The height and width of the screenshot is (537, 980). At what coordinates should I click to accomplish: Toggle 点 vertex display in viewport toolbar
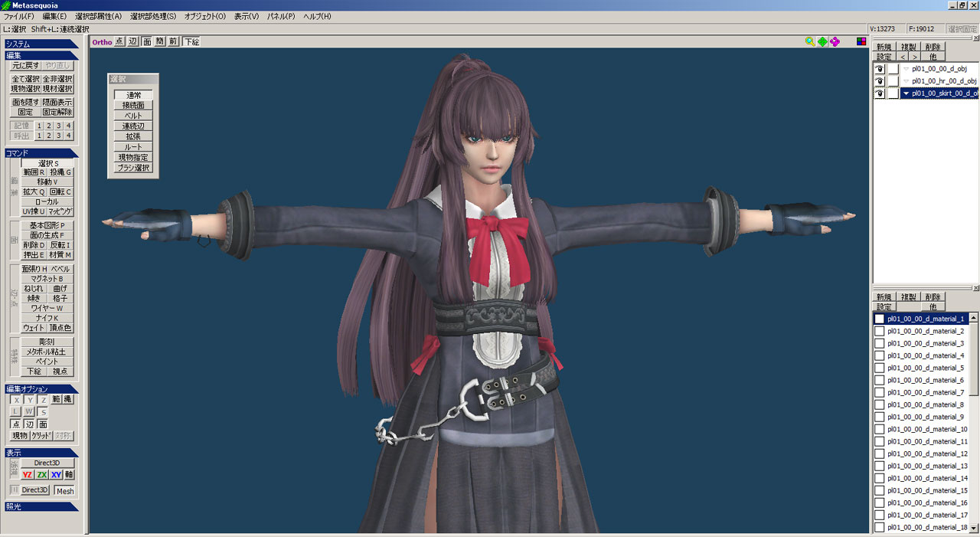tap(119, 42)
